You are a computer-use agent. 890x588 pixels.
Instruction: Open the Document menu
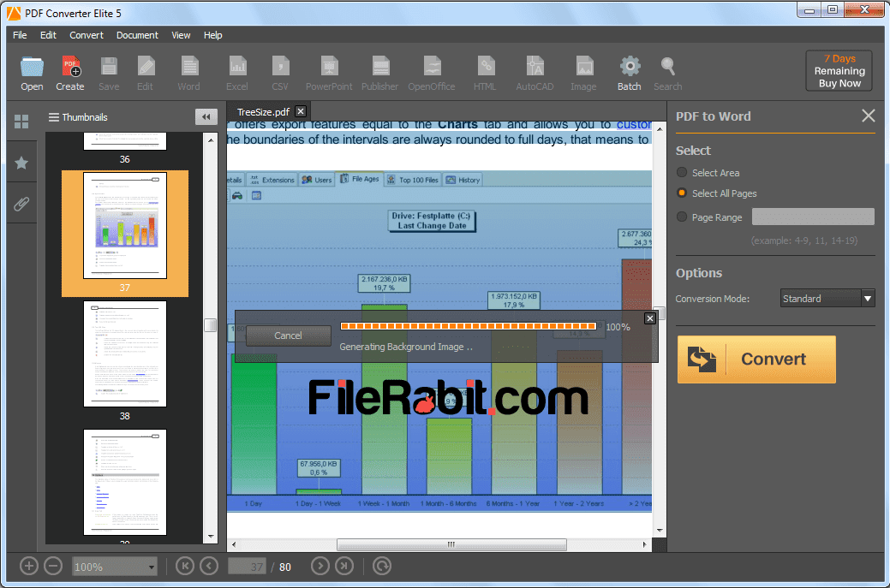tap(137, 35)
